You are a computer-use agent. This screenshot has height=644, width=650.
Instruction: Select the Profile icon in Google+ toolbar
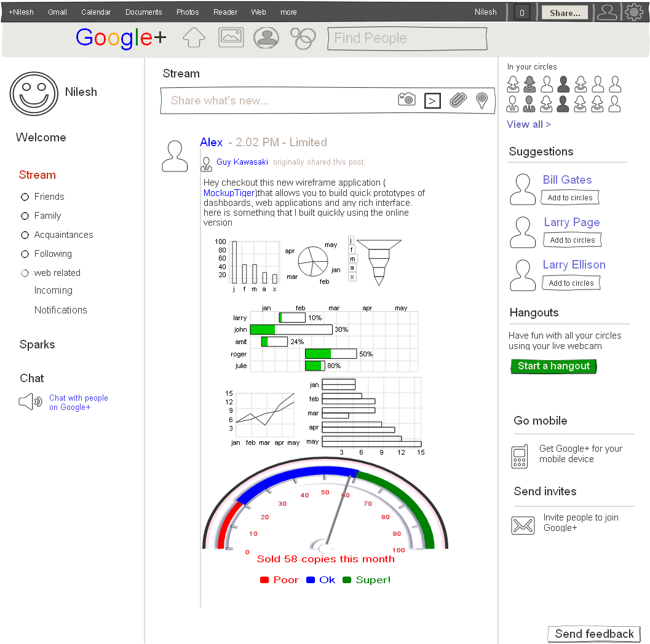pos(266,37)
